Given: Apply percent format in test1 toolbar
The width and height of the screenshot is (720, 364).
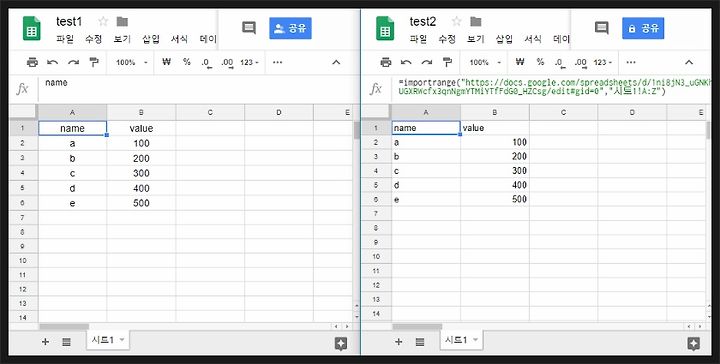Looking at the screenshot, I should (186, 62).
